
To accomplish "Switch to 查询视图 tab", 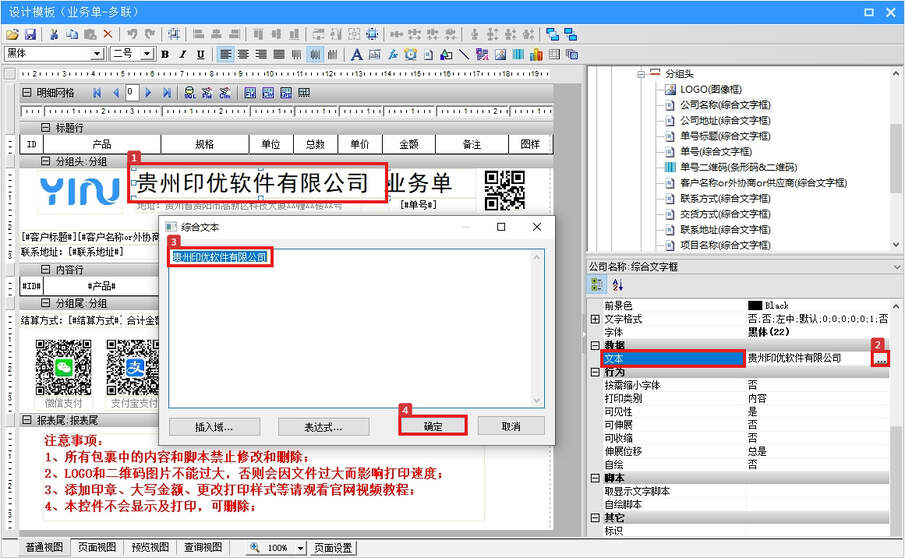I will click(203, 547).
